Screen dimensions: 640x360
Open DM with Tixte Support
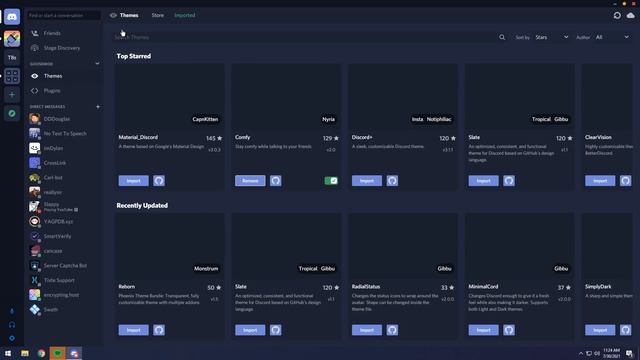pyautogui.click(x=64, y=280)
